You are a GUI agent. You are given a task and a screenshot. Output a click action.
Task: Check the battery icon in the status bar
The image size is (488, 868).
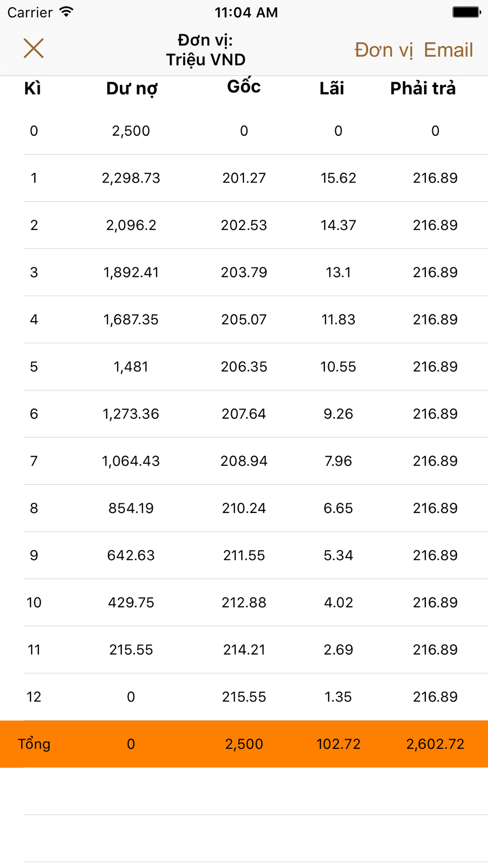click(x=467, y=12)
